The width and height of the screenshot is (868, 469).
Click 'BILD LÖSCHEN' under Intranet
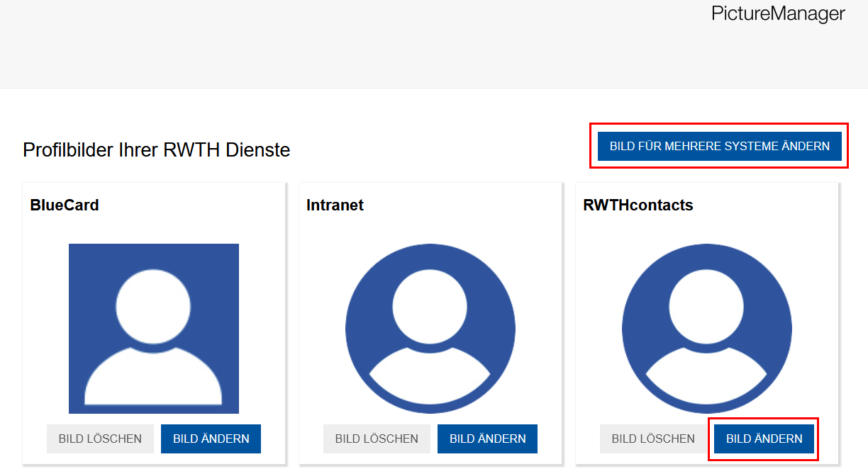pyautogui.click(x=377, y=439)
